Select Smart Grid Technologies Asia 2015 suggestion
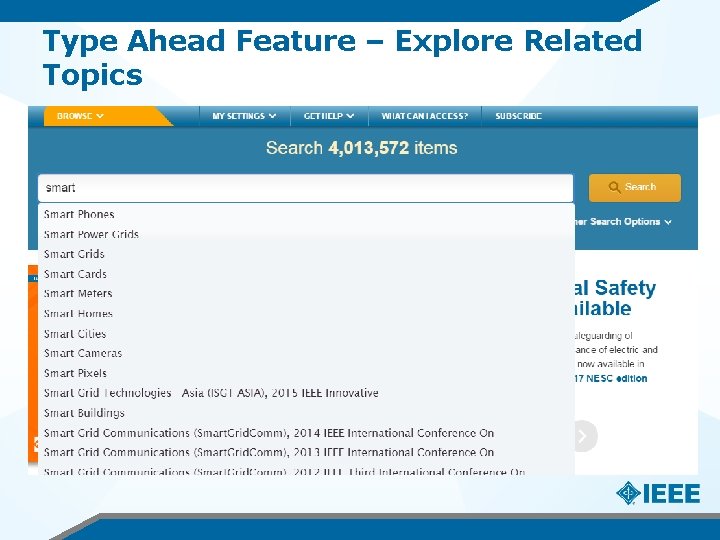This screenshot has height=540, width=720. click(306, 393)
